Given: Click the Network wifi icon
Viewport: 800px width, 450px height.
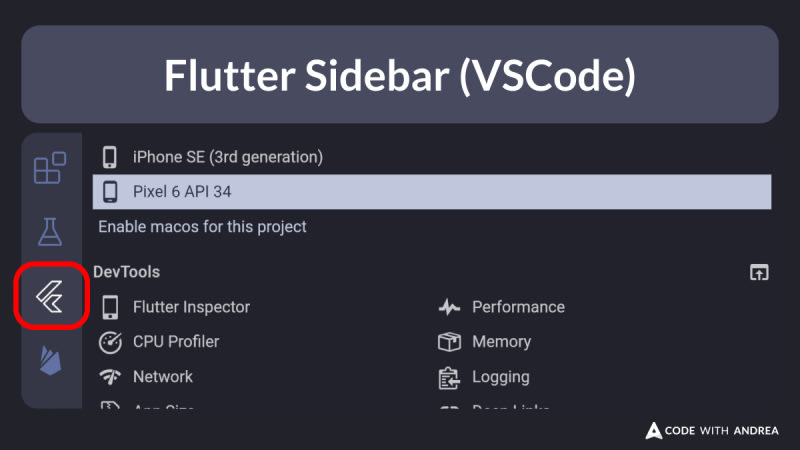Looking at the screenshot, I should click(x=110, y=377).
